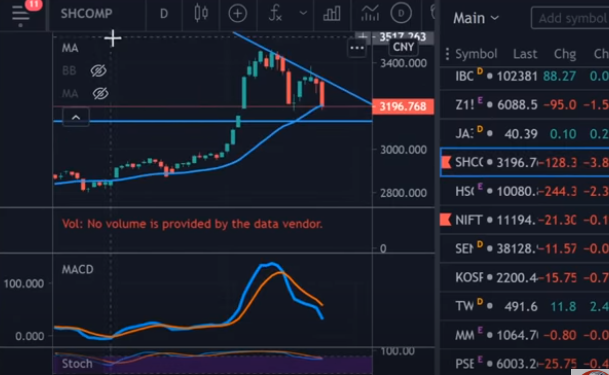
Task: Click the 100.000 MACD axis label
Action: 24,284
